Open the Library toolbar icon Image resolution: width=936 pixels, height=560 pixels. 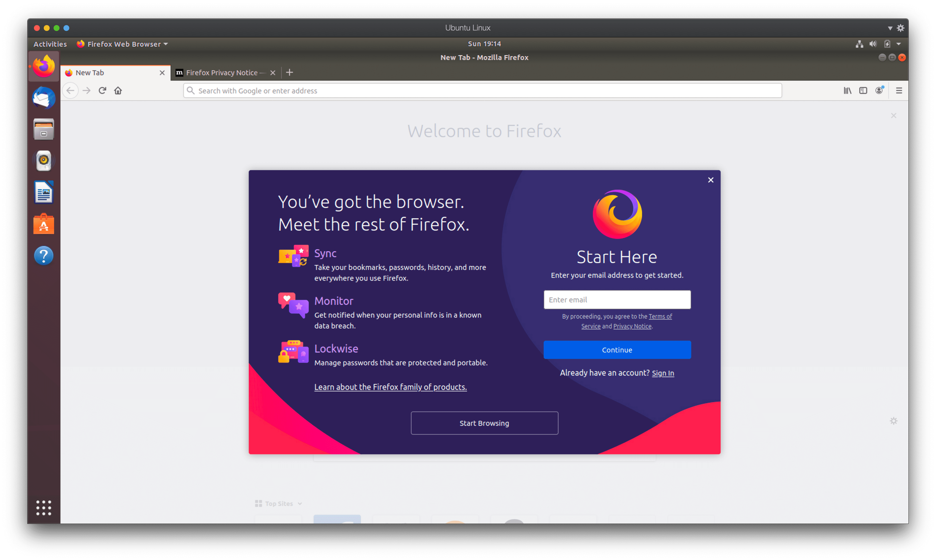pos(847,90)
